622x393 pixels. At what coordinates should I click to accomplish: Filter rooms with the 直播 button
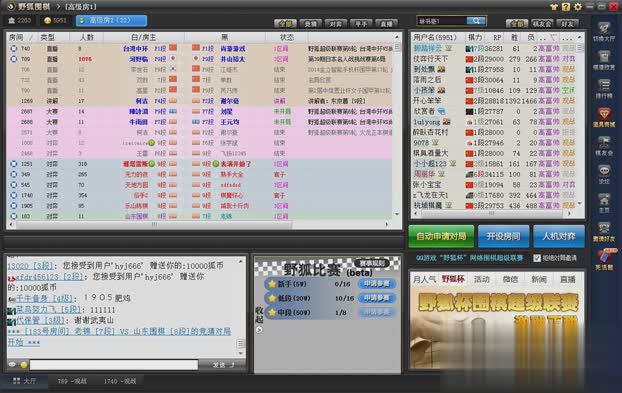coord(386,24)
